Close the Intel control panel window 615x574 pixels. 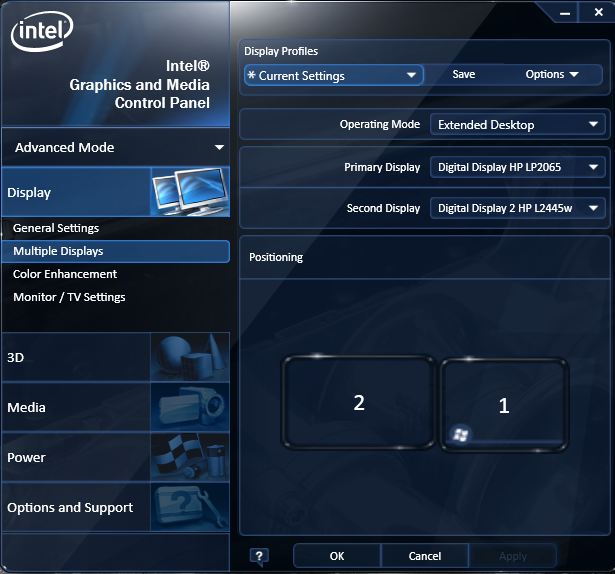599,12
